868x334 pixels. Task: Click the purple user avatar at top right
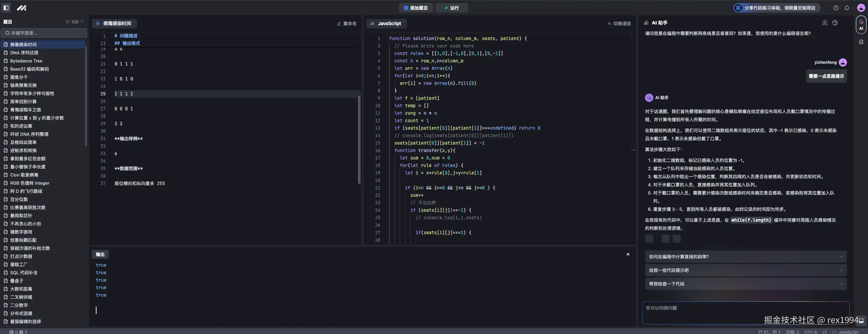point(861,8)
